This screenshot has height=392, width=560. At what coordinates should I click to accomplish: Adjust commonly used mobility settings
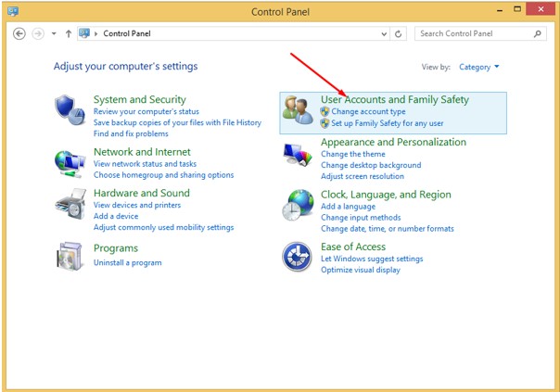point(163,227)
